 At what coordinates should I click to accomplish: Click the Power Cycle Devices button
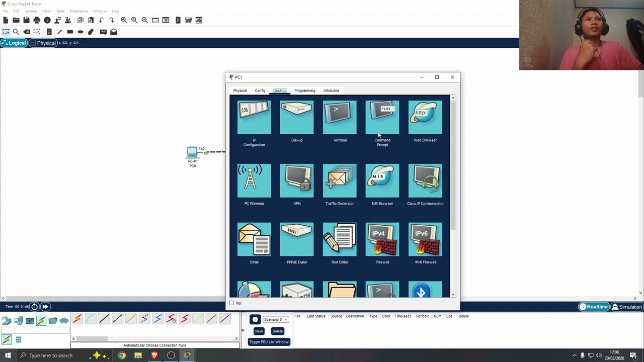click(x=34, y=307)
